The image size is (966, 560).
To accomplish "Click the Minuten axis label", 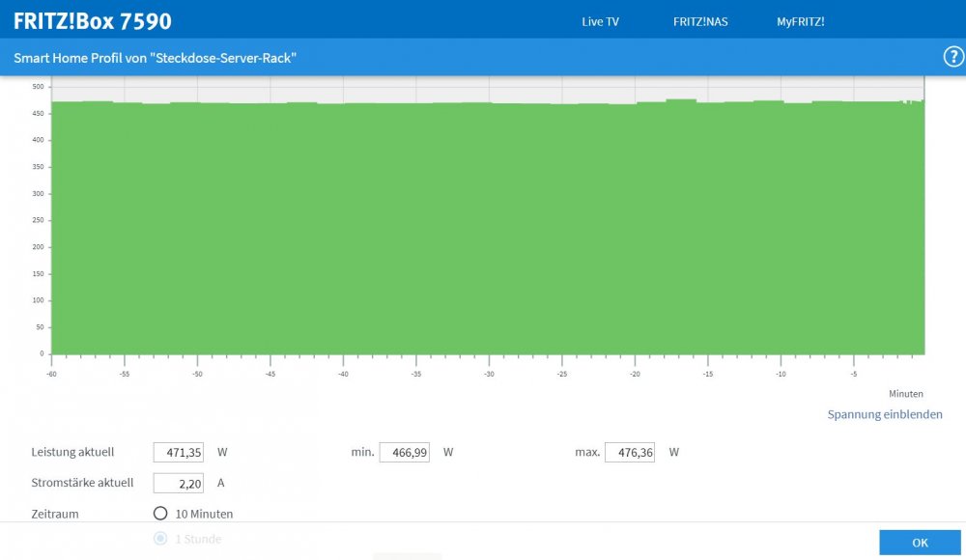I will (906, 394).
